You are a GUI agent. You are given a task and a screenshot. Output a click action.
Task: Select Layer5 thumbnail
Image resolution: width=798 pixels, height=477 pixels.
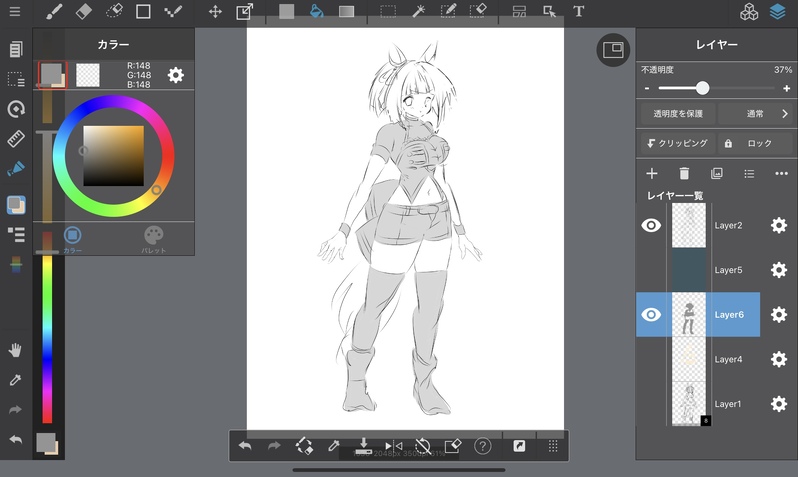(x=689, y=270)
